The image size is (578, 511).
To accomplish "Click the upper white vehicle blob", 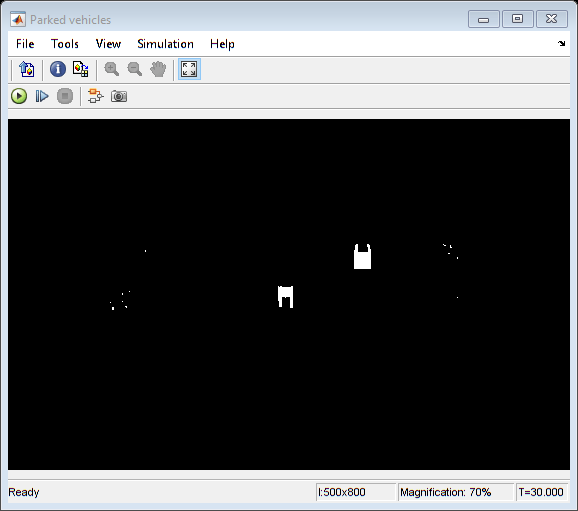I will pos(362,257).
